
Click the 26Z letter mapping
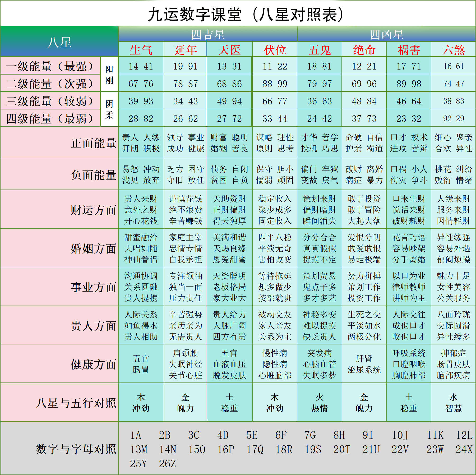[167, 463]
